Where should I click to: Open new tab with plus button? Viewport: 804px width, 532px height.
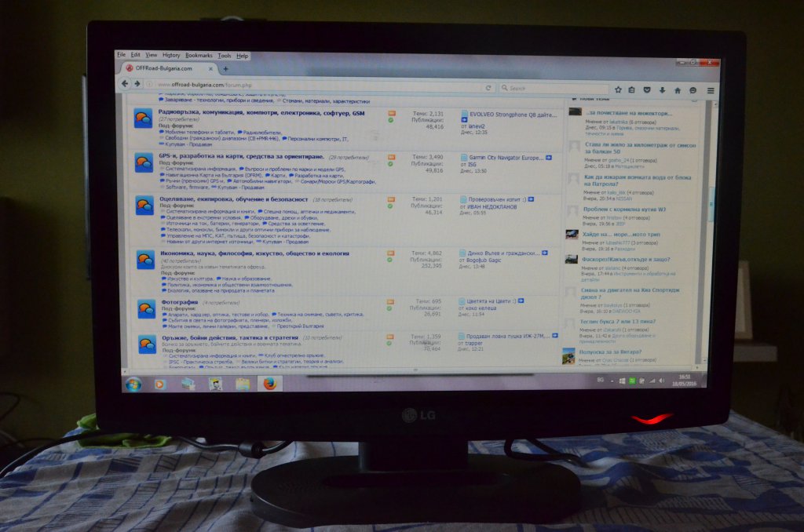coord(225,69)
